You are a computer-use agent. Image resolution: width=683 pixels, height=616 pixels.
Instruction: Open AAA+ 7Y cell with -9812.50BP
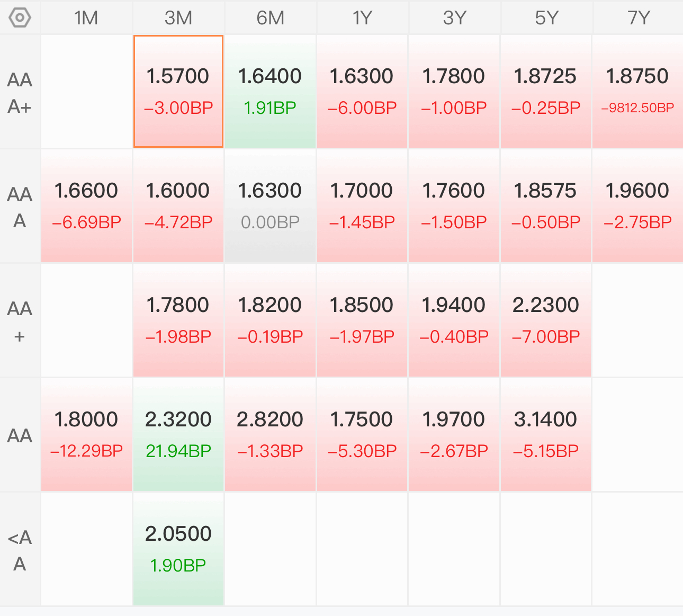pyautogui.click(x=638, y=92)
